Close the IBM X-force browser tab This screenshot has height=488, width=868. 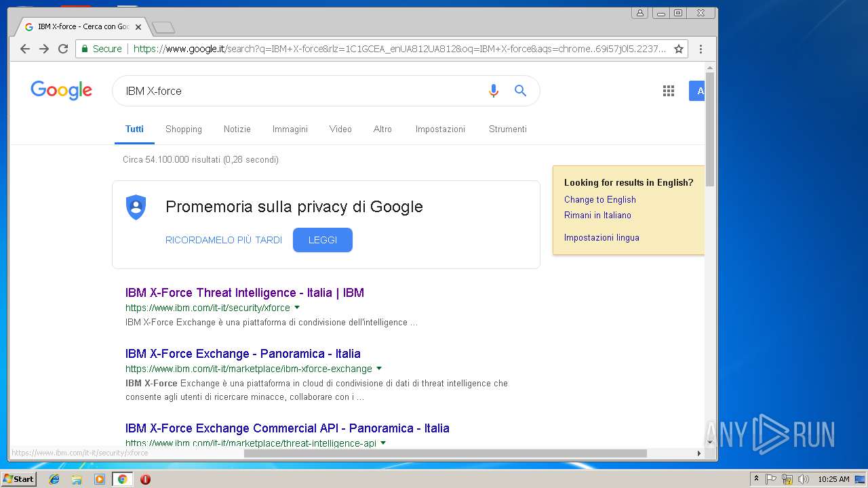138,27
